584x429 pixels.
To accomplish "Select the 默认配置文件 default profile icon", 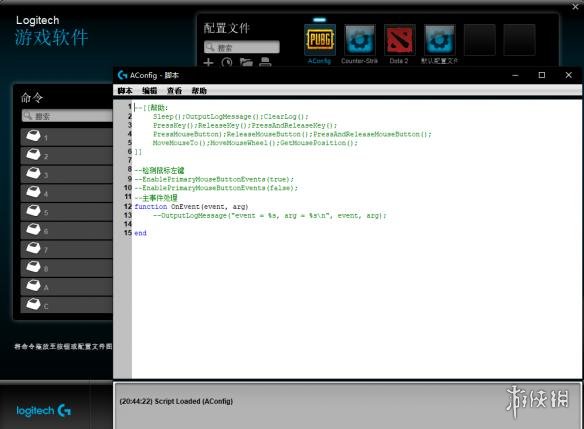I will click(x=439, y=39).
